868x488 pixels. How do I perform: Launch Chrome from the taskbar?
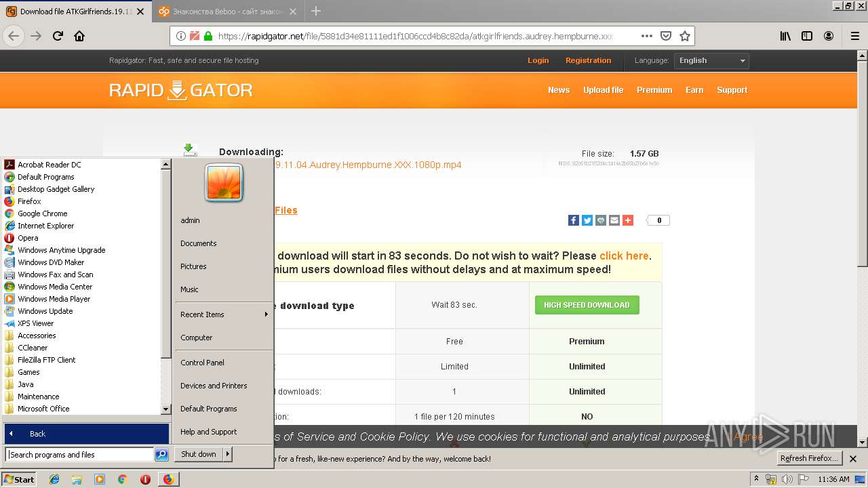122,479
